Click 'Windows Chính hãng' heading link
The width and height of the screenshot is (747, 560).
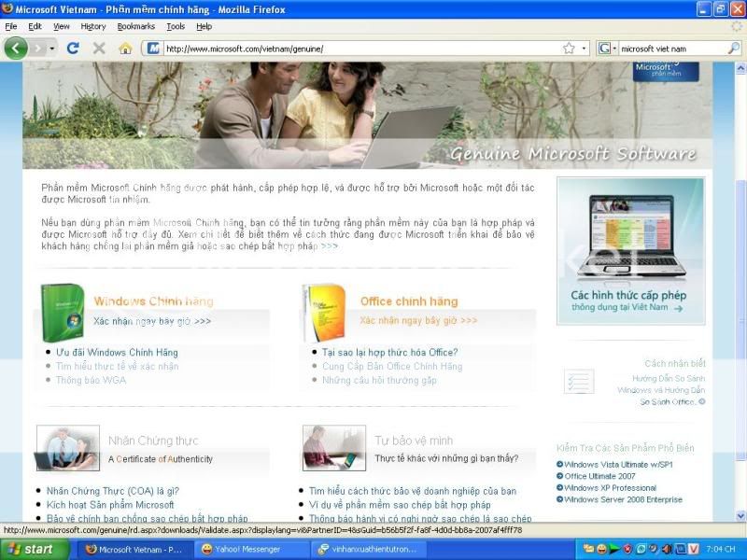click(x=153, y=301)
